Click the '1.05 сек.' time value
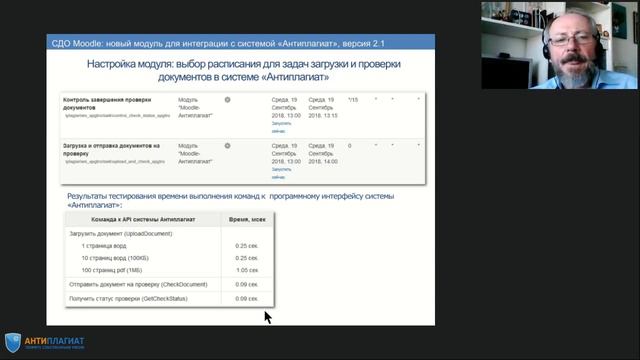The width and height of the screenshot is (640, 360). (x=247, y=270)
